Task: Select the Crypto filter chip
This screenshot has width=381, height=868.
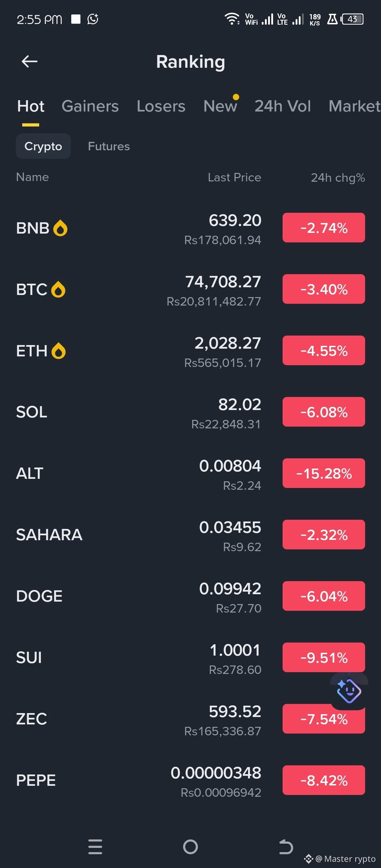Action: [x=43, y=146]
